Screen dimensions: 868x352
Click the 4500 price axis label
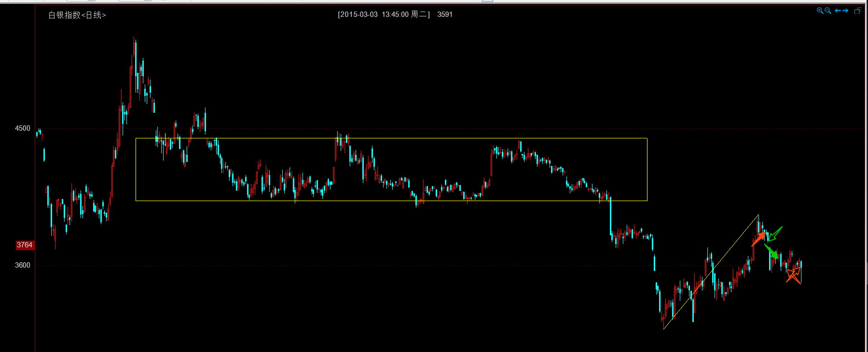(23, 128)
